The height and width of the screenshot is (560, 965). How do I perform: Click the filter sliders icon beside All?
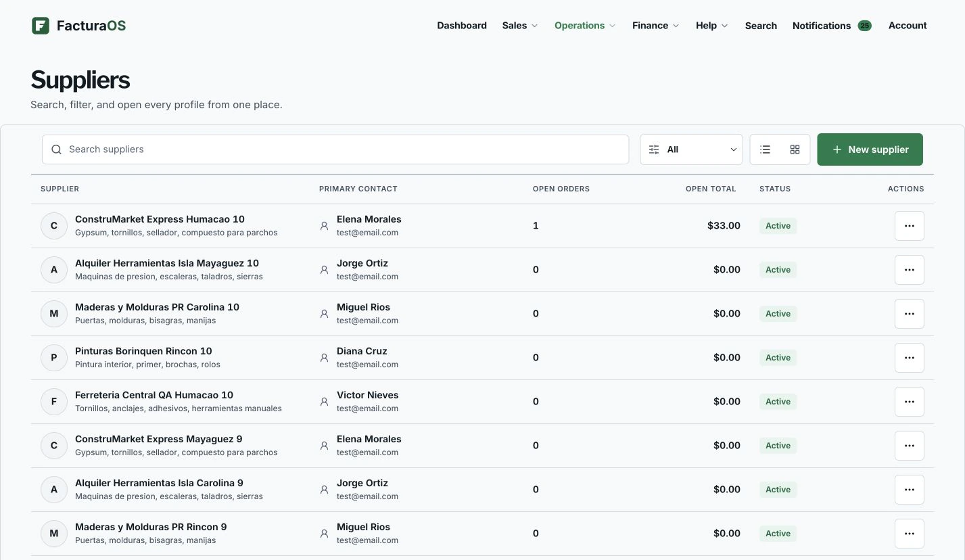pyautogui.click(x=654, y=149)
